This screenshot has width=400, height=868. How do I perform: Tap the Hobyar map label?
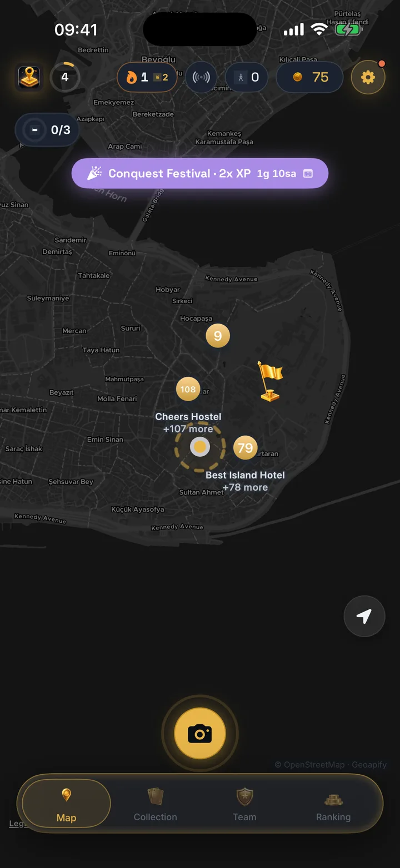pyautogui.click(x=168, y=290)
